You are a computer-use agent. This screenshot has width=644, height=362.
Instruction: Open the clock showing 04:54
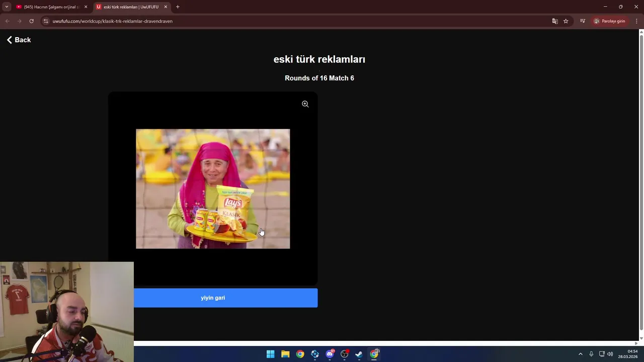628,354
